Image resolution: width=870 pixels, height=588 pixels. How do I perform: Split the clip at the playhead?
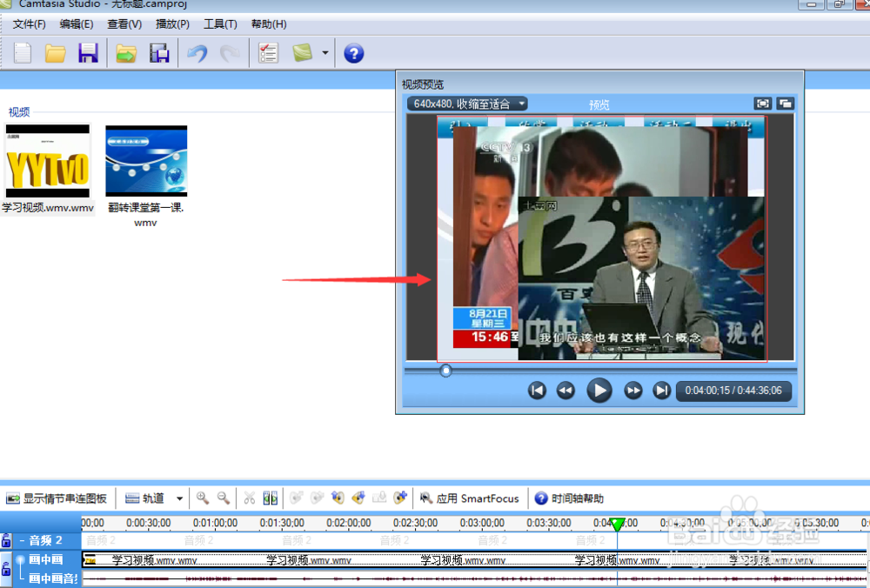[x=271, y=498]
